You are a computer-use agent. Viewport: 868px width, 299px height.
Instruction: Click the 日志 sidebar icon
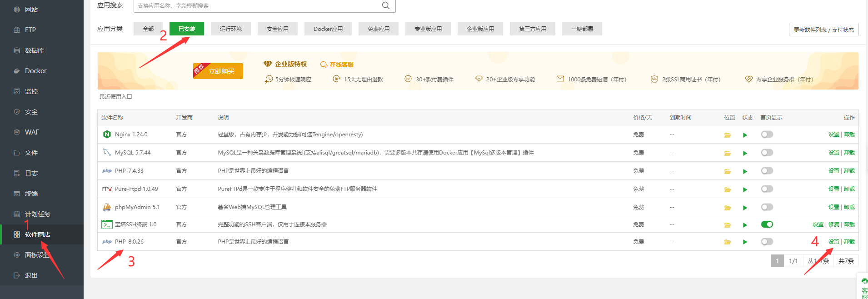pyautogui.click(x=17, y=173)
